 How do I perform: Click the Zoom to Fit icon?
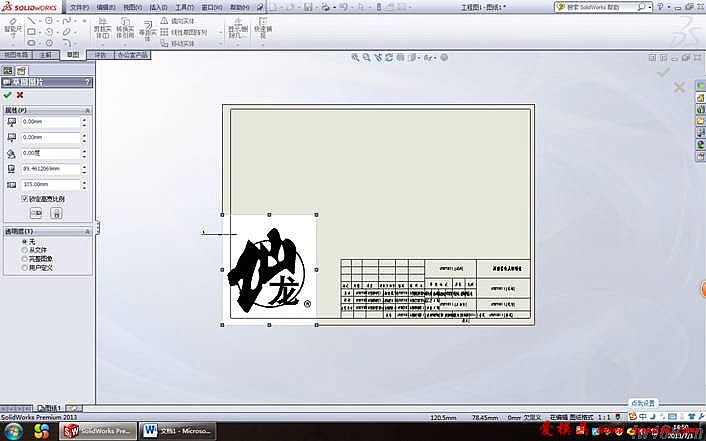coord(356,58)
